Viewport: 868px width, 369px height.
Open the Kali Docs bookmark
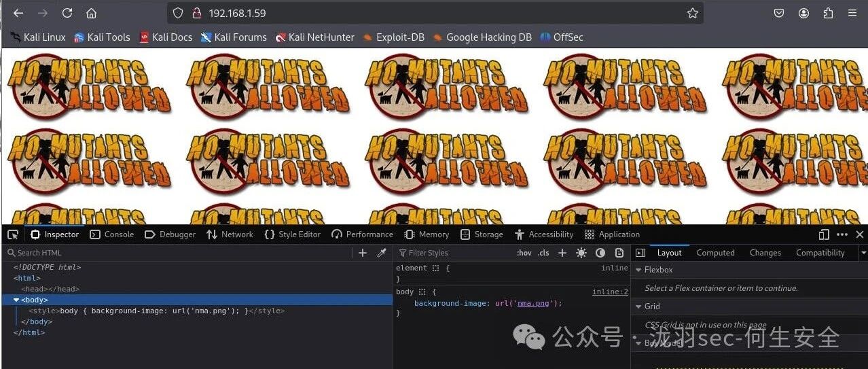[x=166, y=37]
